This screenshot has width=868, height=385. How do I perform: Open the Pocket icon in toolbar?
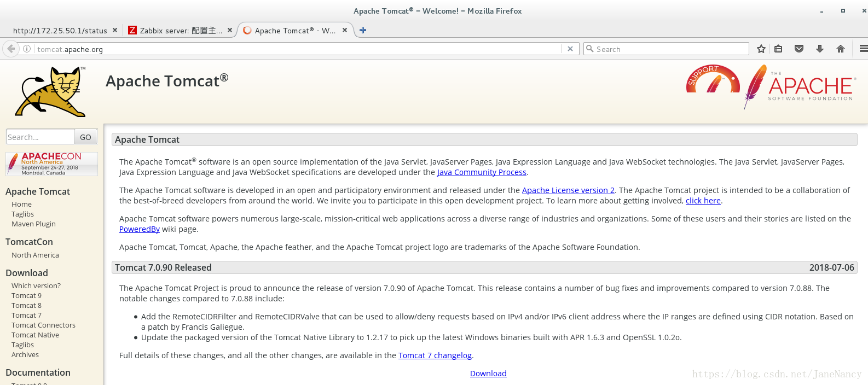799,49
